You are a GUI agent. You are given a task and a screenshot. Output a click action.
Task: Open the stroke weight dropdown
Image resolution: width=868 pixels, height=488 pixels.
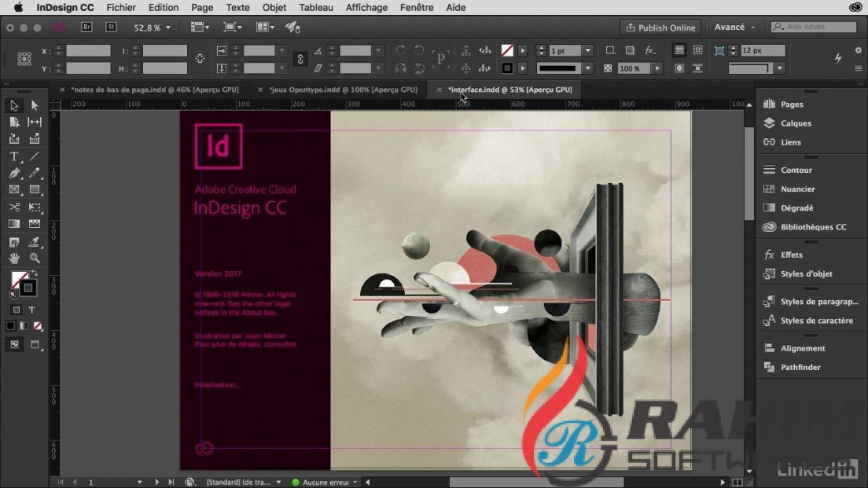coord(587,50)
